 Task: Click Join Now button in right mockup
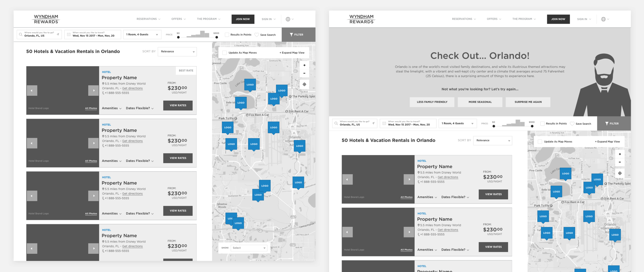click(x=558, y=19)
